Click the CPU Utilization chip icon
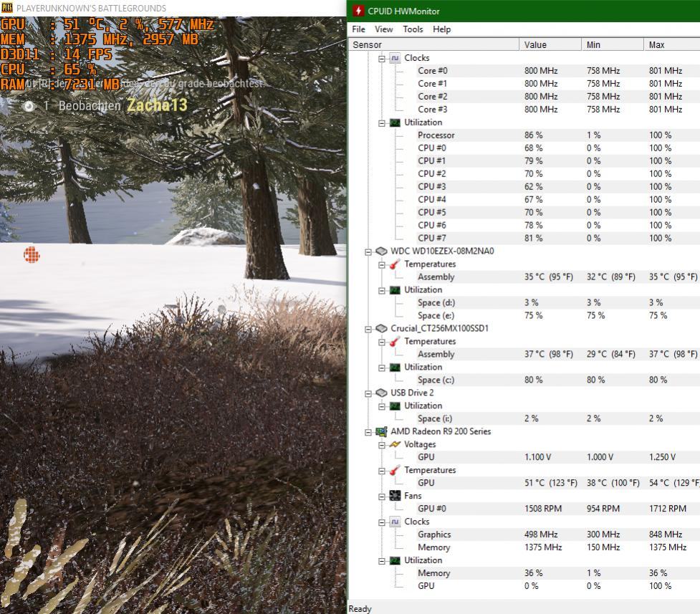700x614 pixels. point(395,123)
